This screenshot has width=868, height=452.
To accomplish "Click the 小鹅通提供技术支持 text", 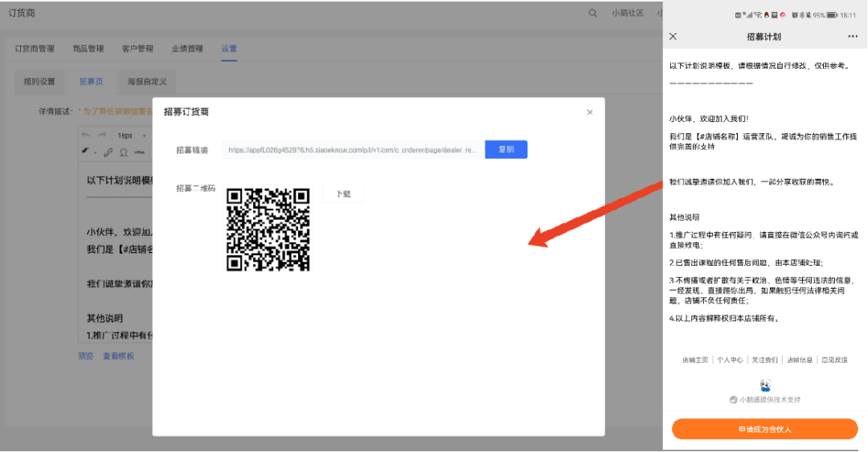I will 770,400.
